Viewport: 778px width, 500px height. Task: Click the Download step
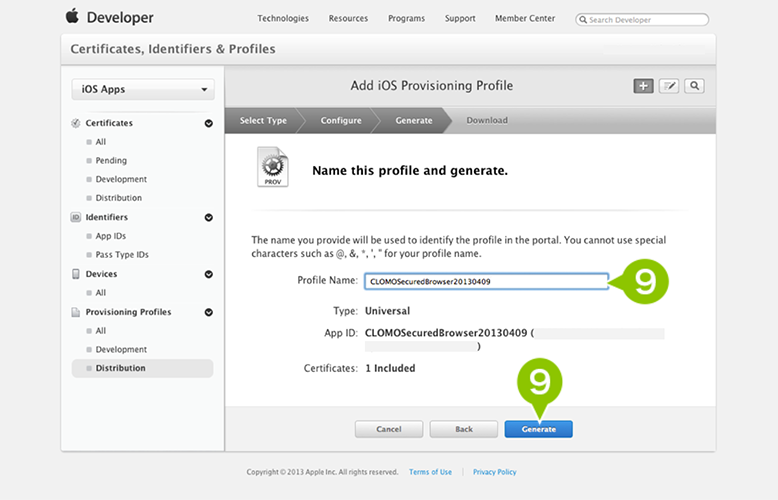coord(487,121)
